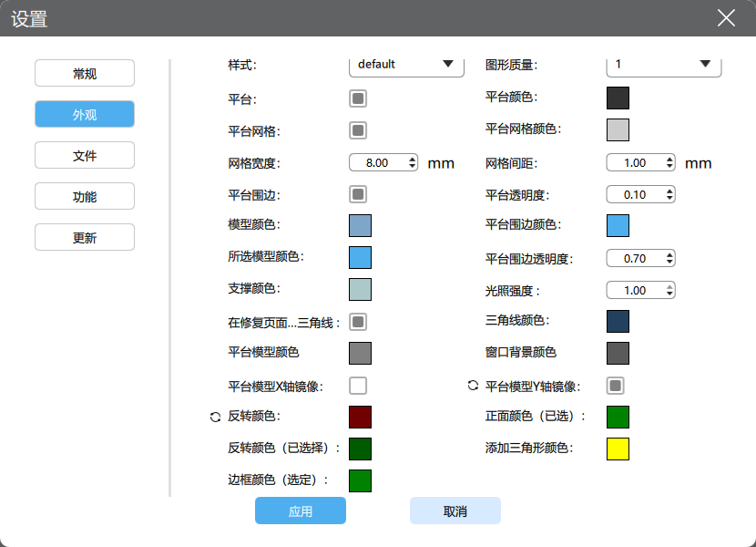This screenshot has width=756, height=547.
Task: Switch to the 常规 settings tab
Action: 85,74
